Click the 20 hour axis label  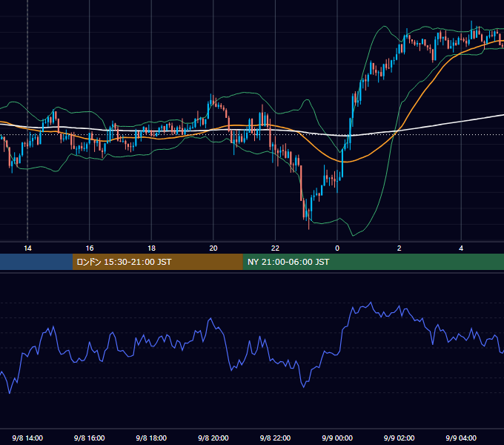pyautogui.click(x=213, y=248)
